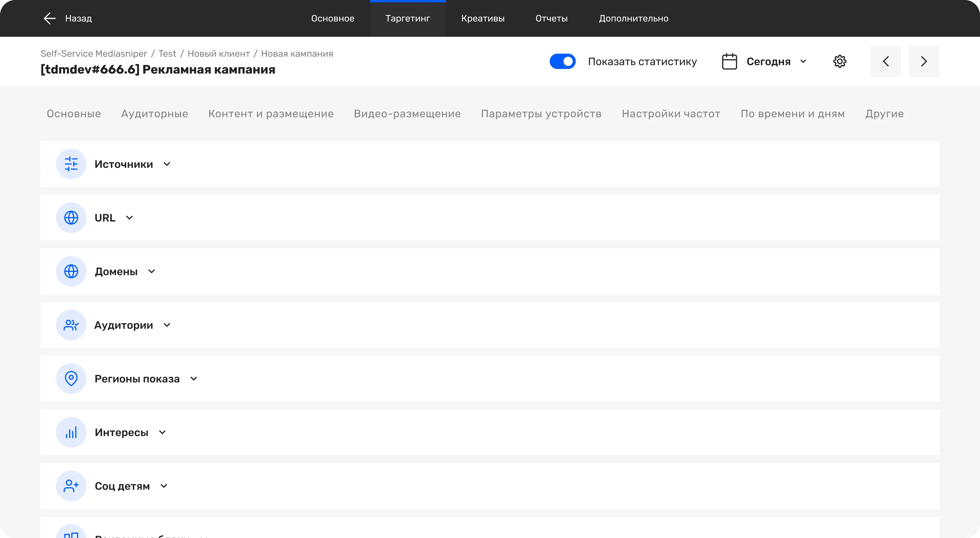Screen dimensions: 980x538
Task: Click the Интересы bar chart icon
Action: click(71, 432)
